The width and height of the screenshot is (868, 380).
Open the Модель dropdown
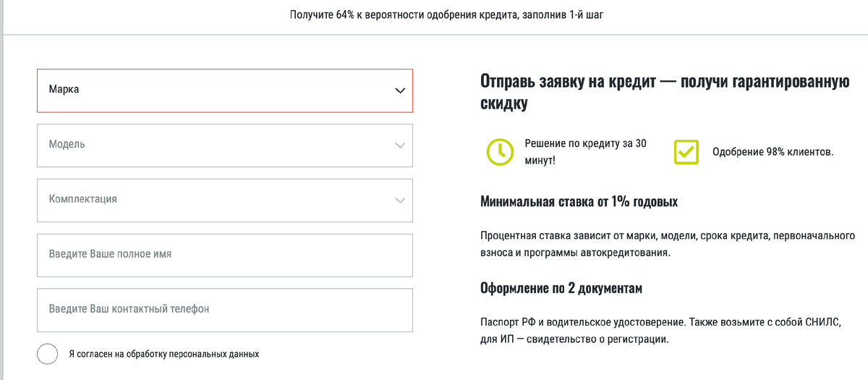(x=225, y=145)
